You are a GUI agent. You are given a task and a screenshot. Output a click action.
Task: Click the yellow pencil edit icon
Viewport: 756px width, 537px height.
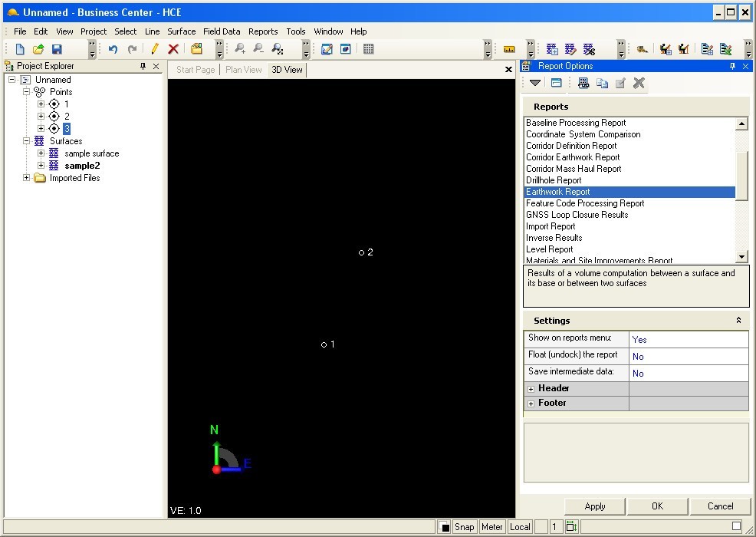pyautogui.click(x=154, y=49)
